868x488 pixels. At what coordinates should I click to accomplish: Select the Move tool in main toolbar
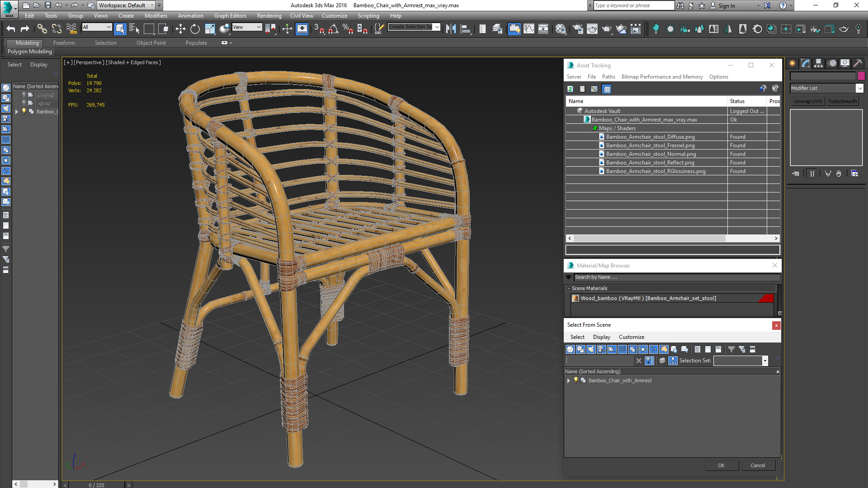(x=180, y=29)
